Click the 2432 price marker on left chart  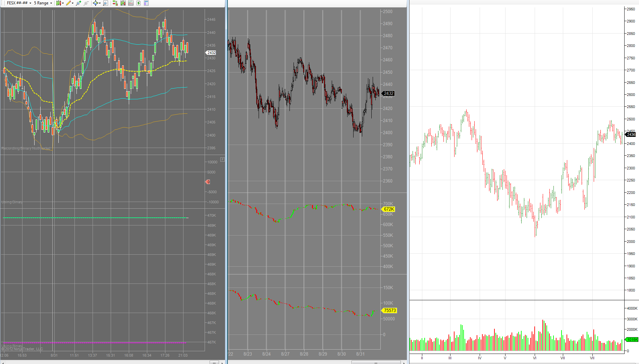click(211, 53)
